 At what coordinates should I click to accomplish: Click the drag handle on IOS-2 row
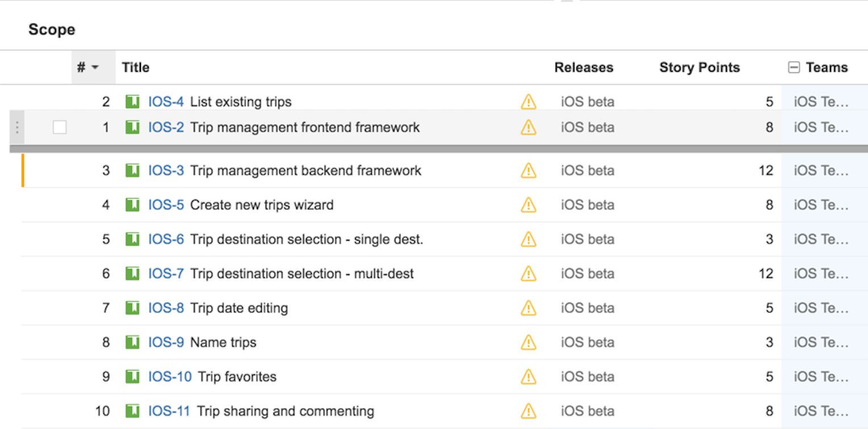(17, 128)
